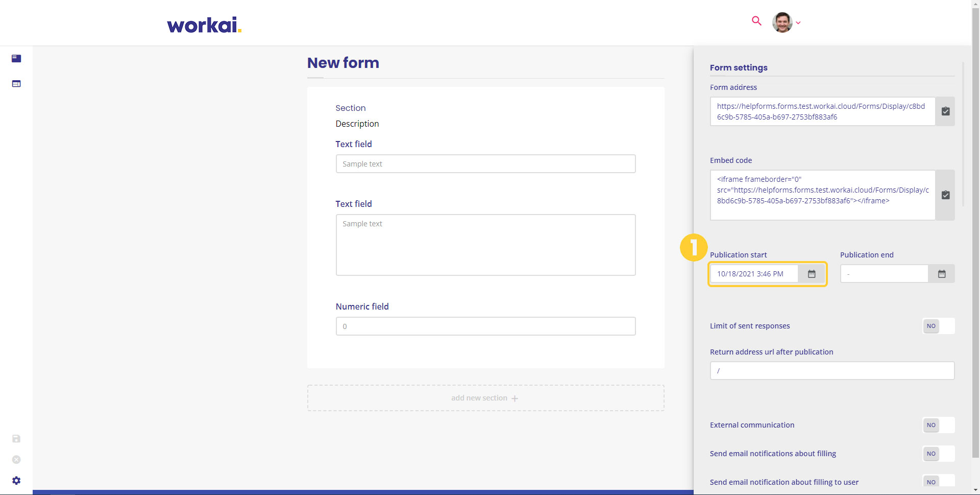Click the Embed code label
This screenshot has height=495, width=980.
(x=731, y=160)
